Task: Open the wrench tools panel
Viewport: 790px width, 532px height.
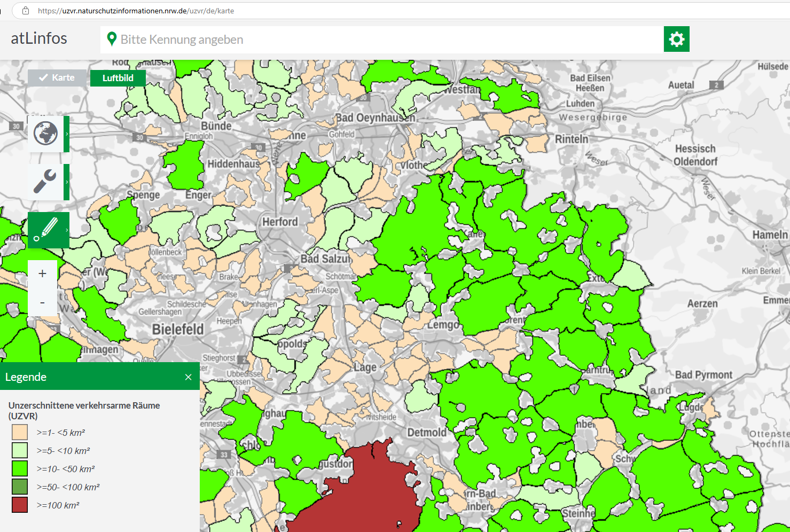Action: pyautogui.click(x=46, y=182)
